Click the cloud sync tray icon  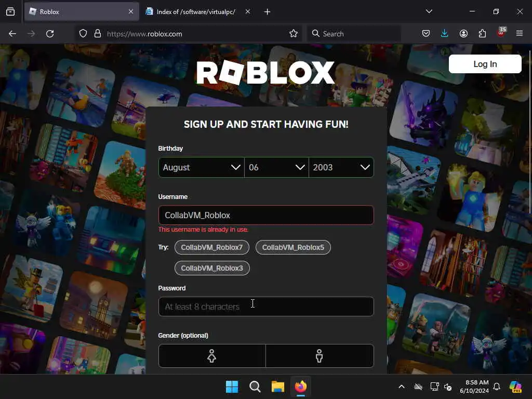pos(418,387)
